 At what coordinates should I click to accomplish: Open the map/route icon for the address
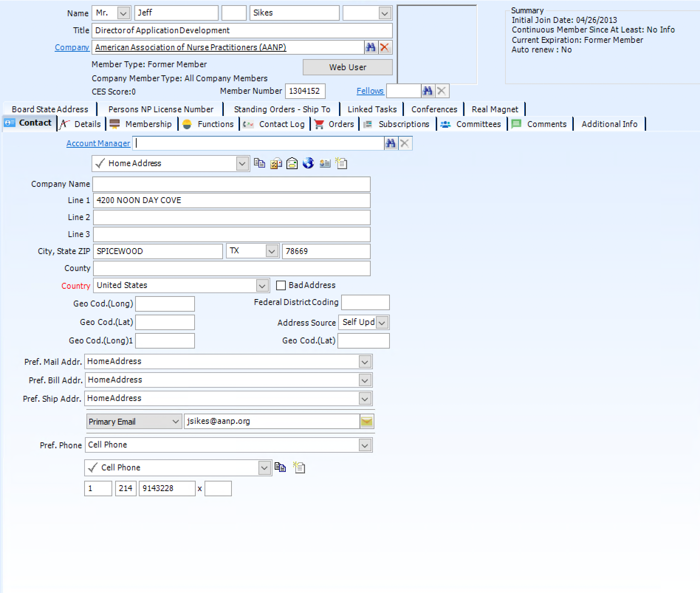click(276, 163)
